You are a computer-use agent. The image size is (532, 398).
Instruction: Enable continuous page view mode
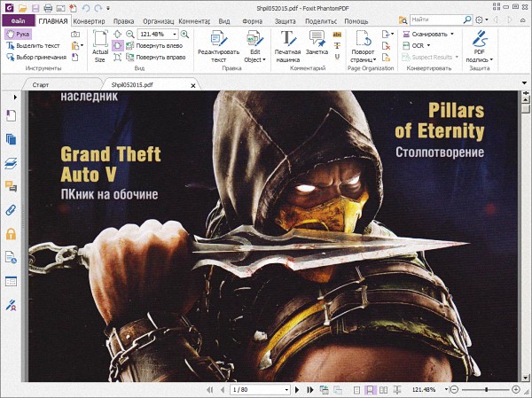[370, 390]
